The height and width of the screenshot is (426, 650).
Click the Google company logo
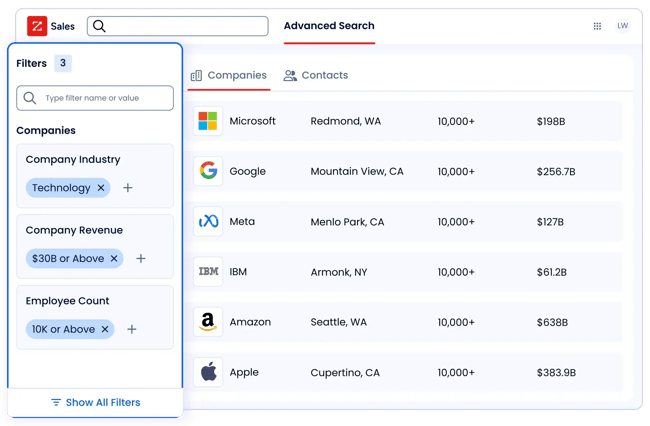pos(208,171)
